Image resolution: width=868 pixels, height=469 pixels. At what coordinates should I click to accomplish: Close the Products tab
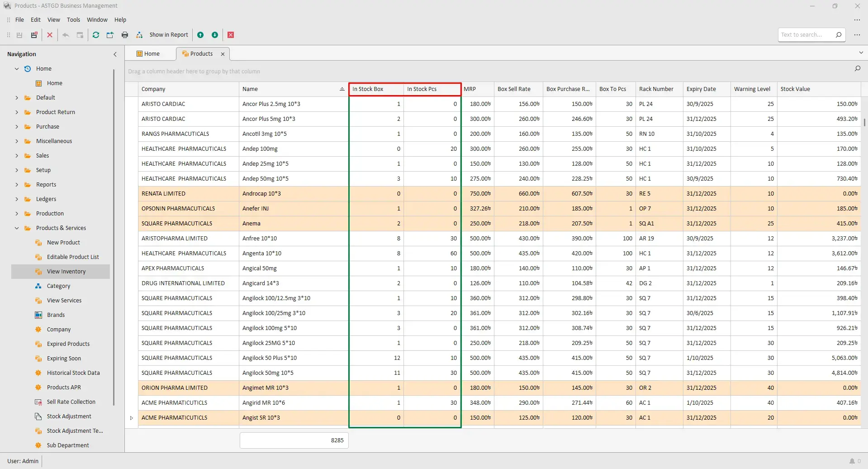click(x=223, y=54)
